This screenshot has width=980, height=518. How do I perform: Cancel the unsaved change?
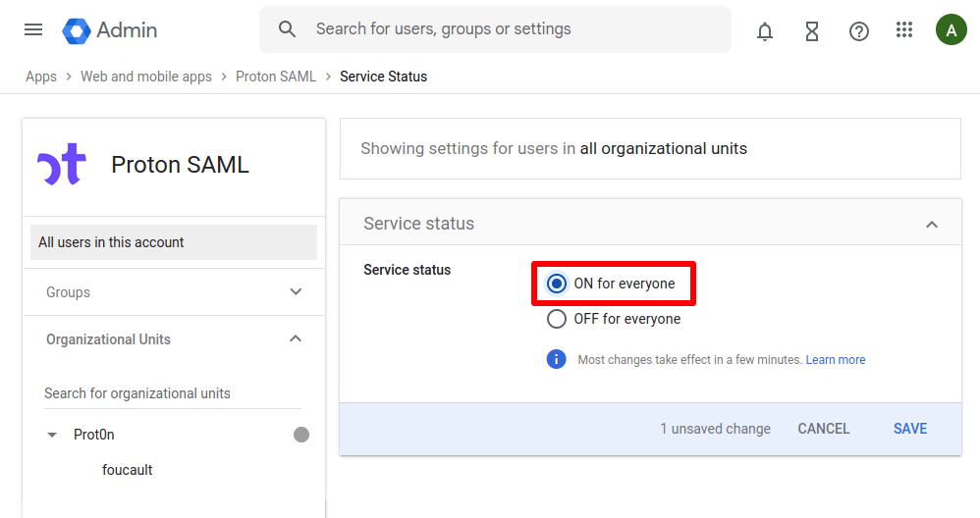pyautogui.click(x=823, y=429)
